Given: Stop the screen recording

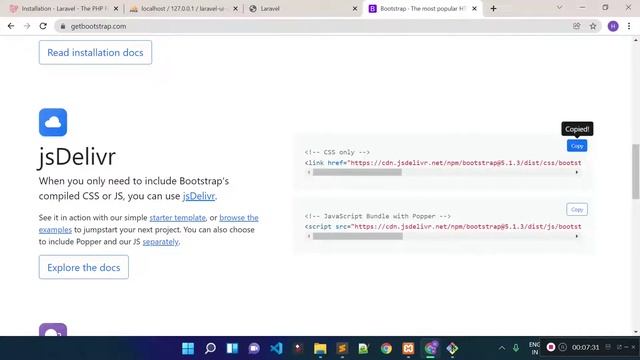Looking at the screenshot, I should coord(551,347).
